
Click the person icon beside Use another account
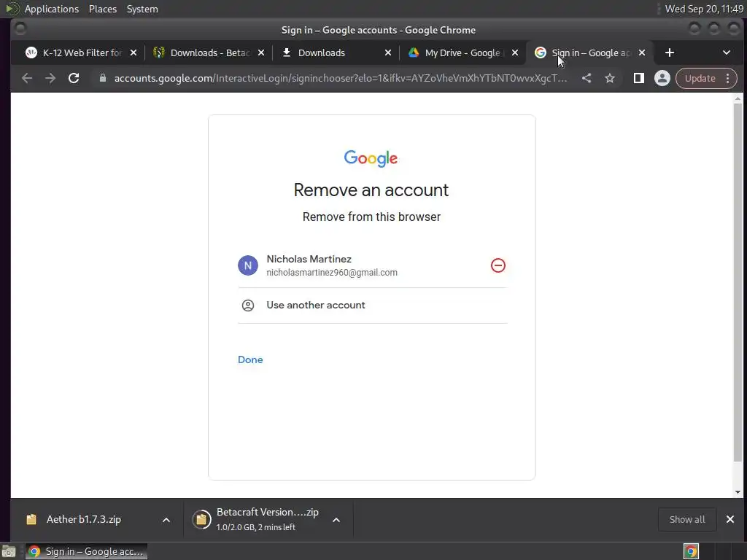(248, 306)
